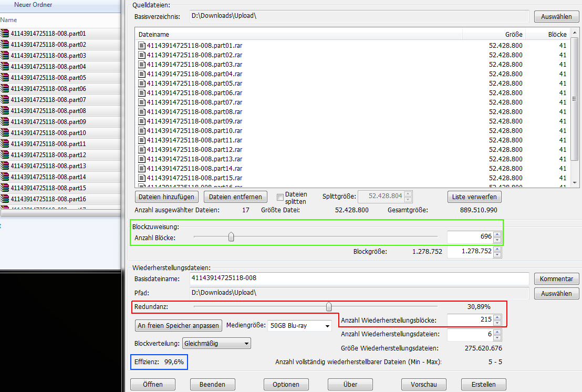This screenshot has height=392, width=582.
Task: Increase Anzahl Wiederherstellungsdateien with up arrow
Action: coord(497,331)
